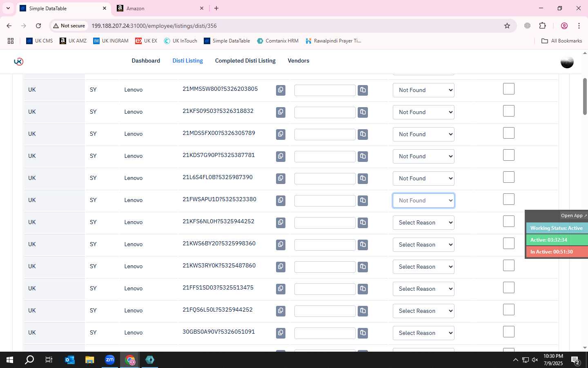The image size is (588, 368).
Task: Open Windows Start menu
Action: 10,360
